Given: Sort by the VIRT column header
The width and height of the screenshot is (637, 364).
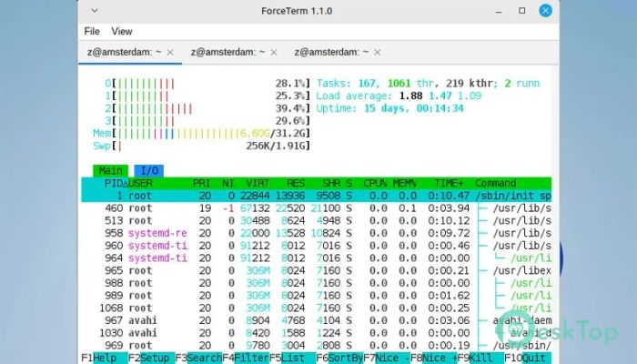Looking at the screenshot, I should pos(258,183).
